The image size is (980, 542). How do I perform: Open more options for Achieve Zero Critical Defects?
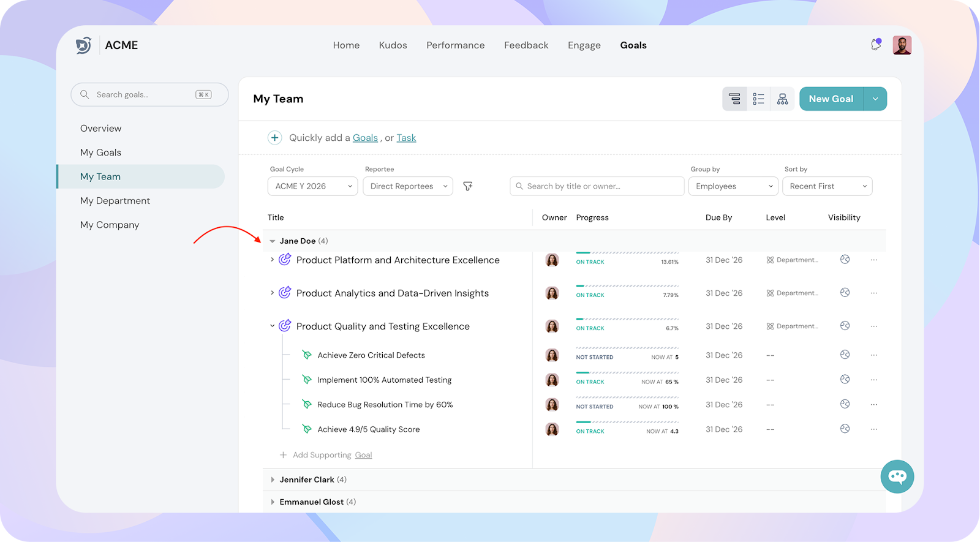pos(874,355)
